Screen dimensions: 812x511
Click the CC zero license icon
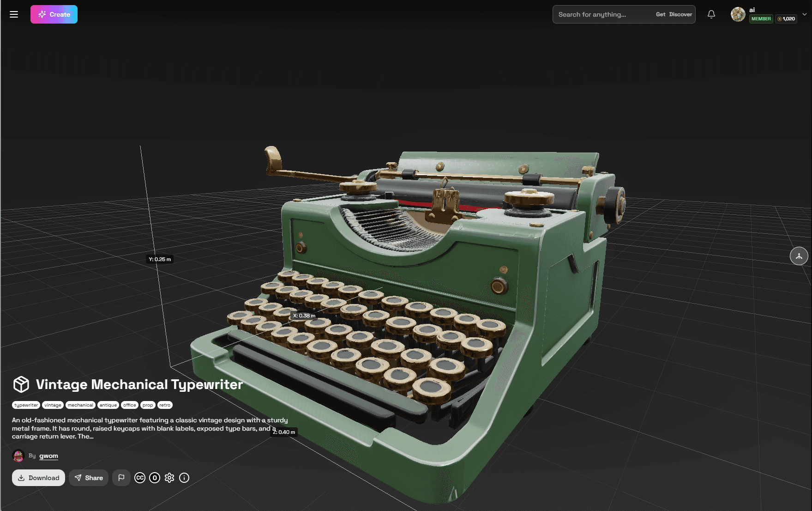pyautogui.click(x=155, y=478)
